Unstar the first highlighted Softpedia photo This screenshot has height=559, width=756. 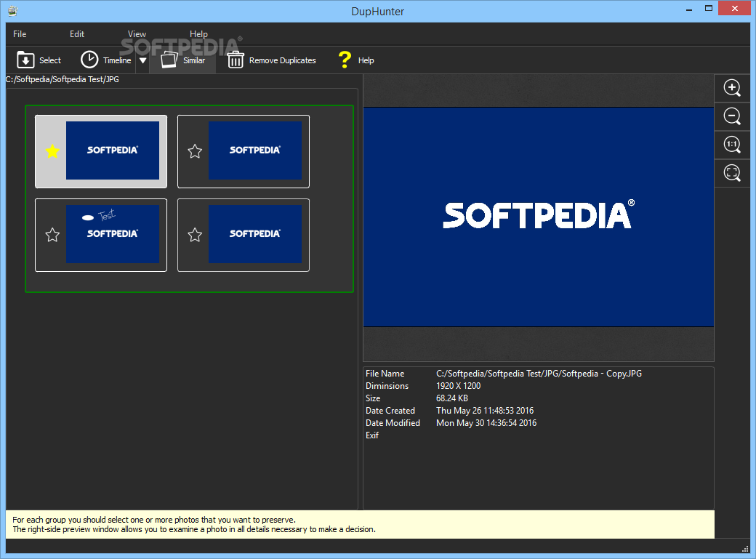click(52, 151)
